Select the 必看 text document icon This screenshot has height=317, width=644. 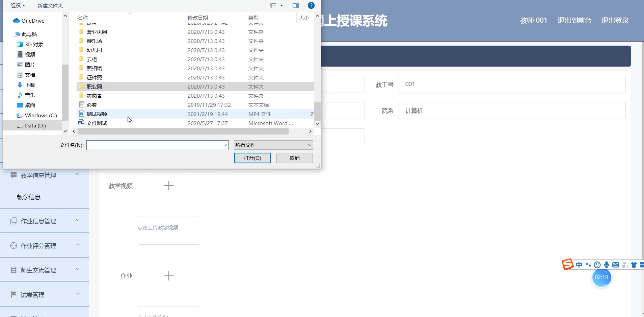coord(81,105)
